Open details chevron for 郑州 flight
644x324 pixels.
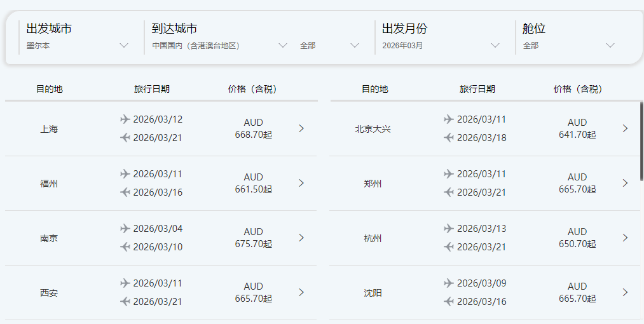(x=625, y=183)
